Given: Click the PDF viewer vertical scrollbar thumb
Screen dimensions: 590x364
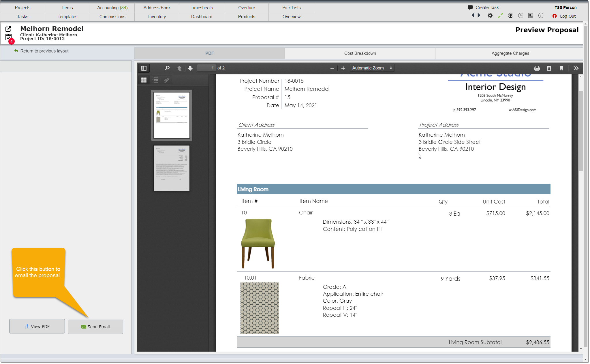Looking at the screenshot, I should point(581,131).
